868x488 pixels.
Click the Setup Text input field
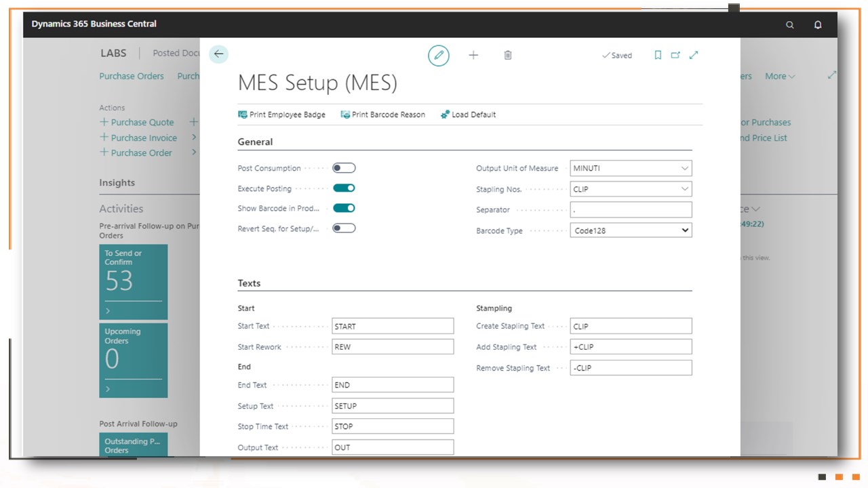click(x=393, y=406)
